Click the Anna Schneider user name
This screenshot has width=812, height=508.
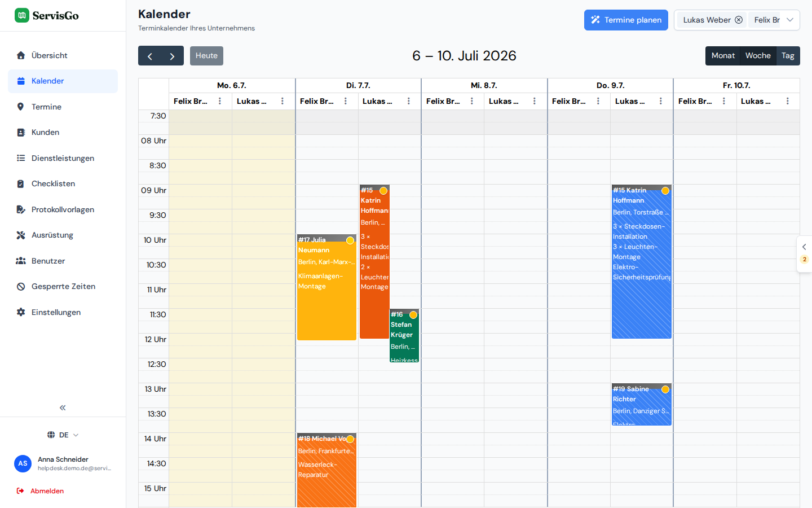pos(63,459)
